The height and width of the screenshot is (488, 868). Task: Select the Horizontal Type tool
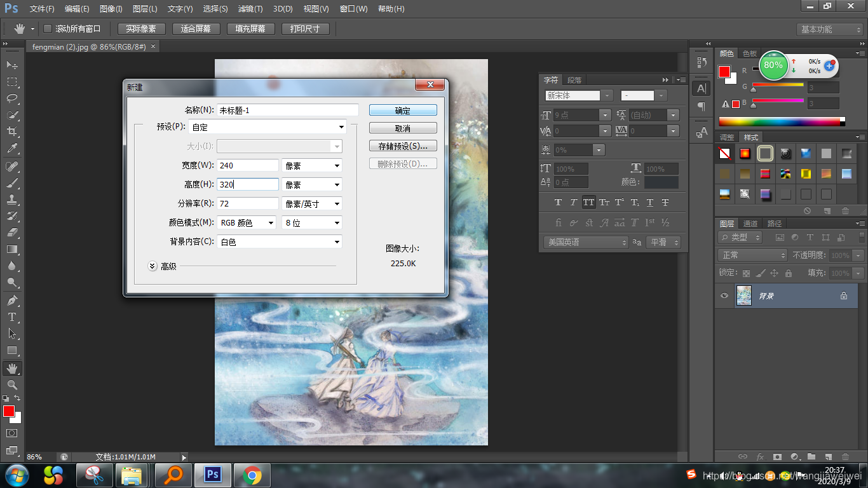click(12, 316)
